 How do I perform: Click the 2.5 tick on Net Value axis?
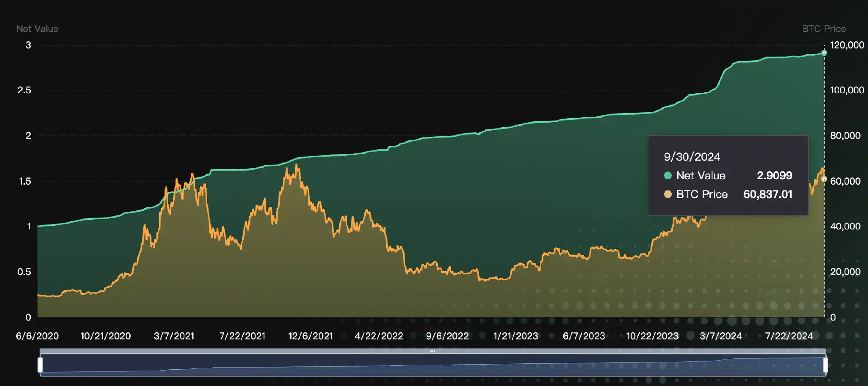tap(24, 90)
